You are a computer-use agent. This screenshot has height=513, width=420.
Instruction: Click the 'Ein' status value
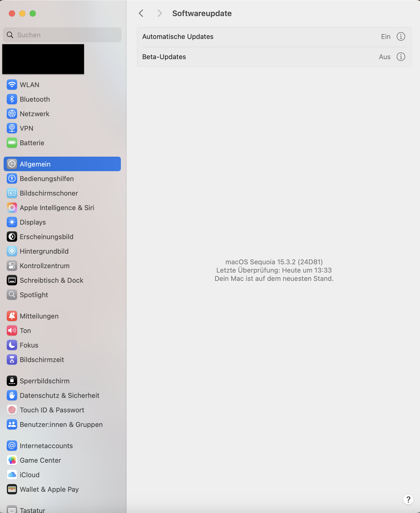click(386, 37)
